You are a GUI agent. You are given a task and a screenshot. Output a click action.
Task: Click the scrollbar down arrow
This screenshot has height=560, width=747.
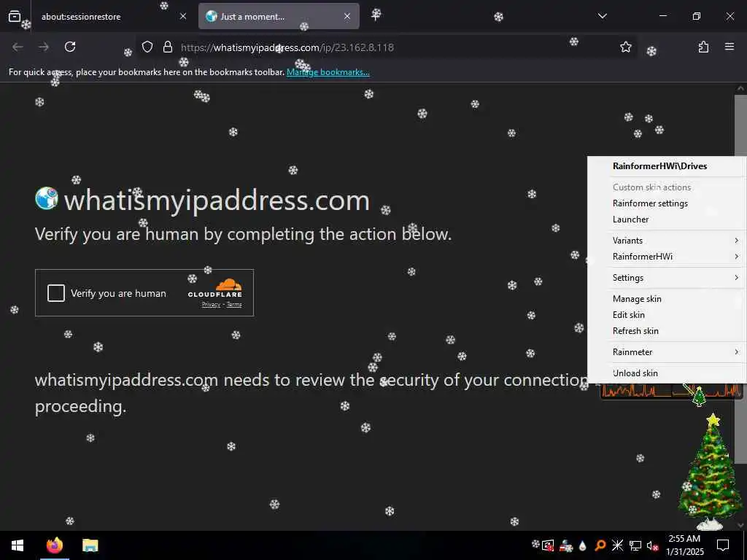740,525
